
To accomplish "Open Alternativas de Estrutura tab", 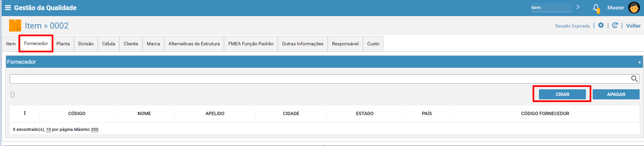I will coord(194,44).
